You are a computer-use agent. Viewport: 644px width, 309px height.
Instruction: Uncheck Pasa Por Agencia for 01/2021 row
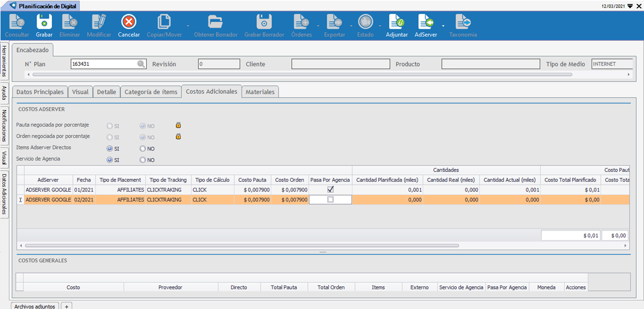coord(330,189)
